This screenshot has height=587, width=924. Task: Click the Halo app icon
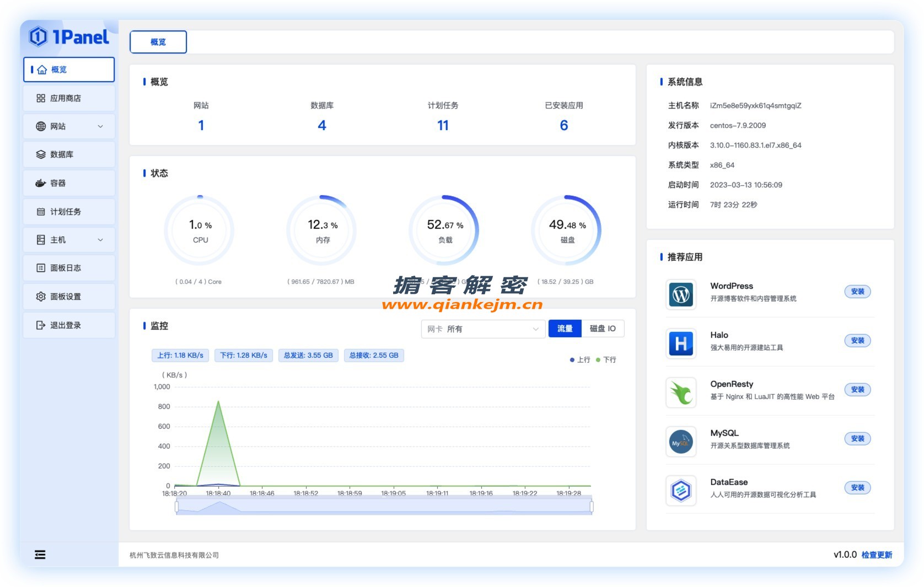point(681,343)
